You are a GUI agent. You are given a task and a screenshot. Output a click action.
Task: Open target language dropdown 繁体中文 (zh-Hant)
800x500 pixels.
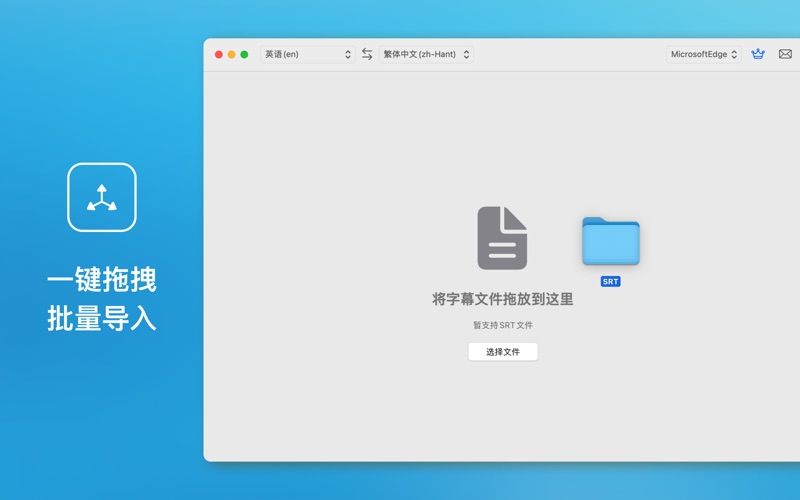point(426,54)
